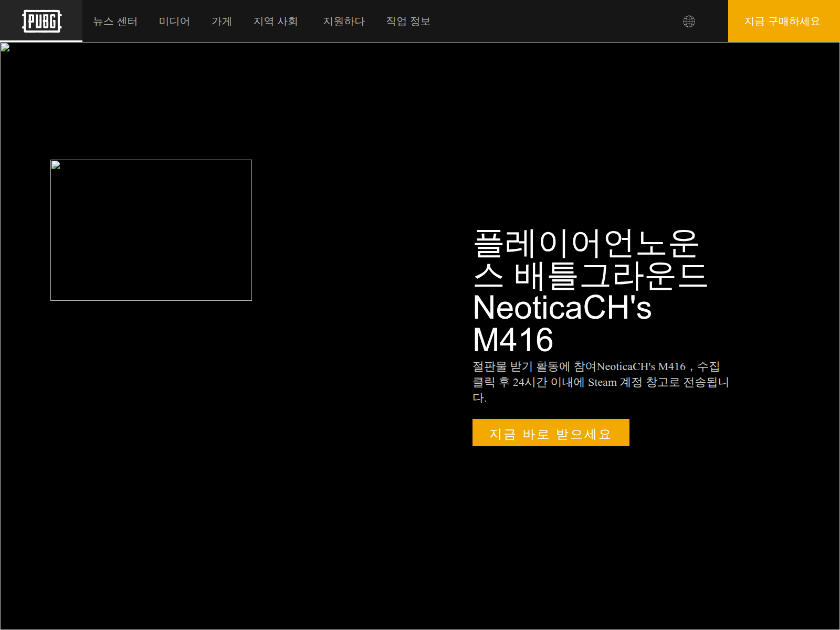The height and width of the screenshot is (630, 840).
Task: Click the description mentioning Steam 계정 창고
Action: coord(601,382)
